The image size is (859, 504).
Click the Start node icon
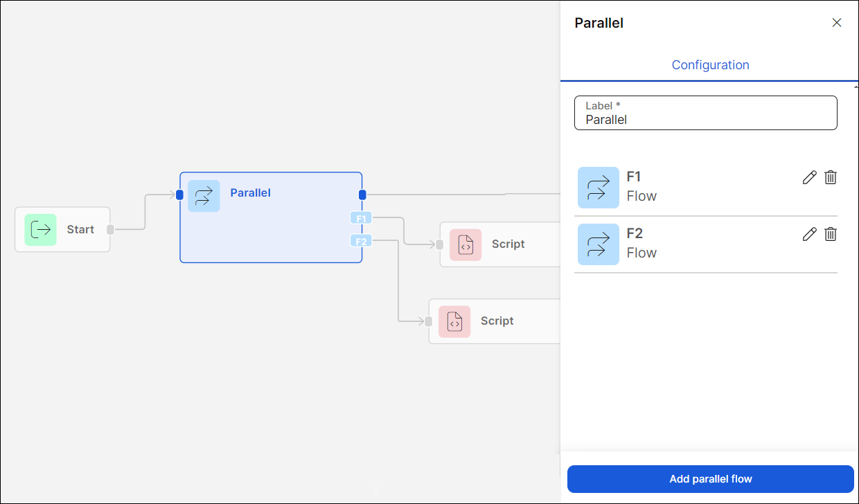pos(40,229)
